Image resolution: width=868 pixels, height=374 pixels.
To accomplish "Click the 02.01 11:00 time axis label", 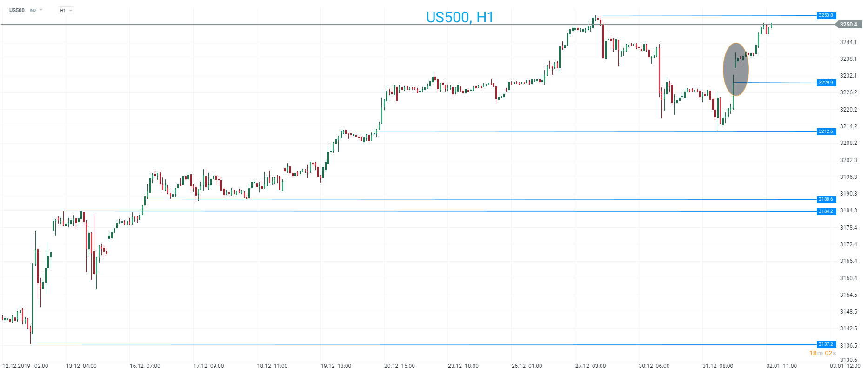I will (781, 366).
